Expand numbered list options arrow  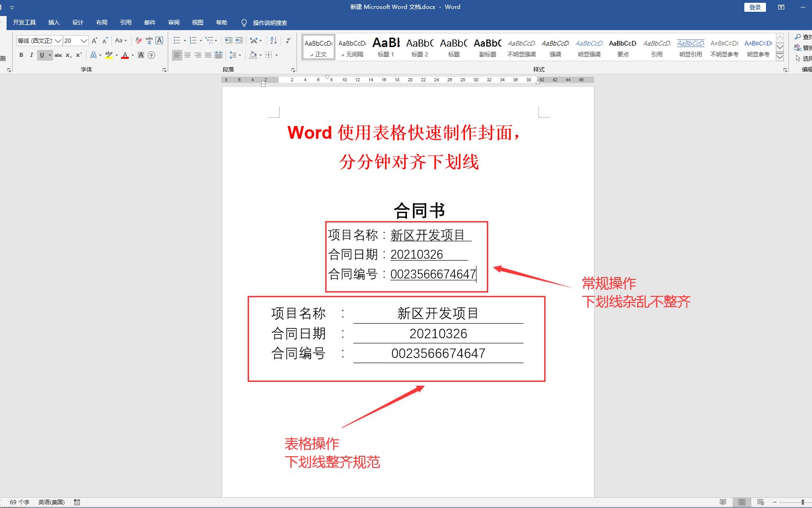tap(201, 40)
